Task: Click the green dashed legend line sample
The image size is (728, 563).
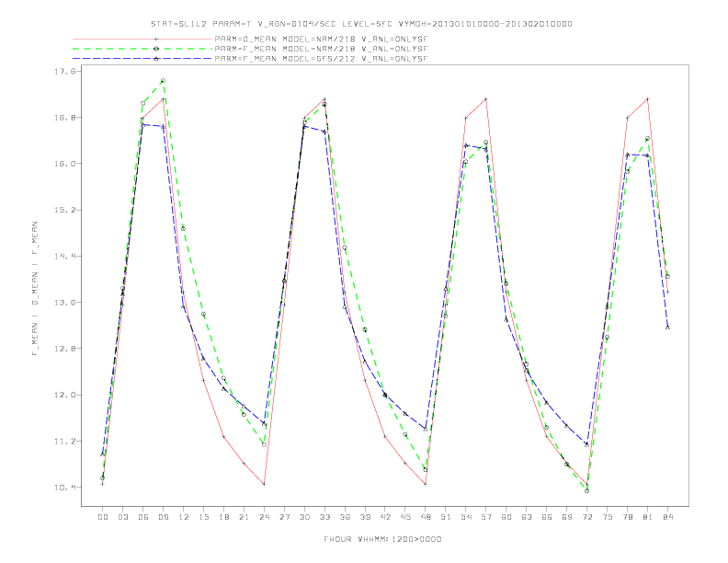Action: coord(142,49)
